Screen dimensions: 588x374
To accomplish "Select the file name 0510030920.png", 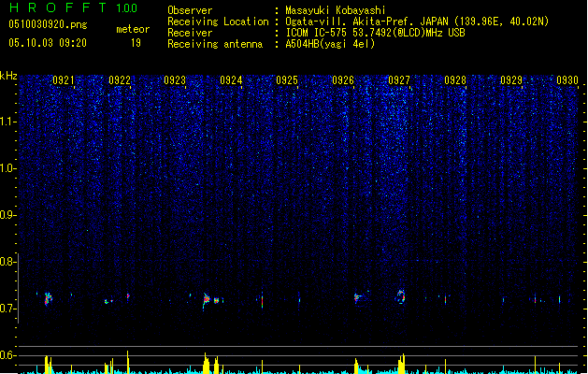I will click(48, 24).
